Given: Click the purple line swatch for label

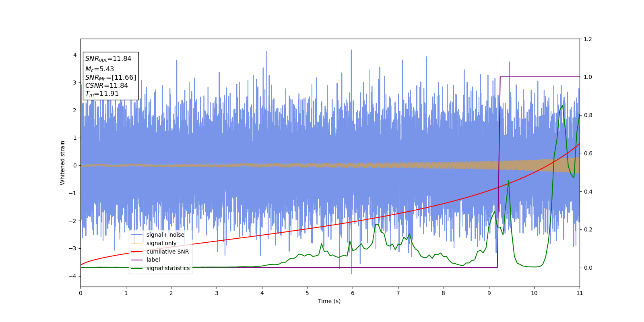Looking at the screenshot, I should tap(137, 260).
